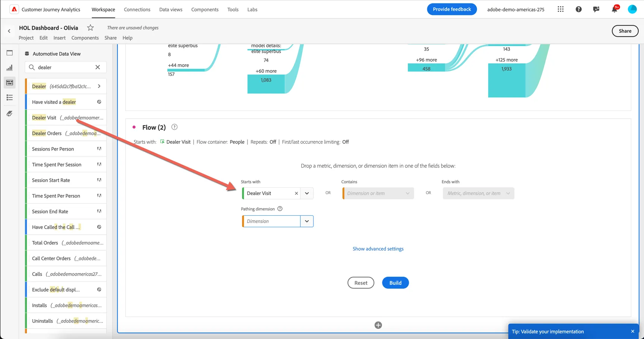This screenshot has height=339, width=644.
Task: Click the Provide feedback button
Action: point(452,9)
